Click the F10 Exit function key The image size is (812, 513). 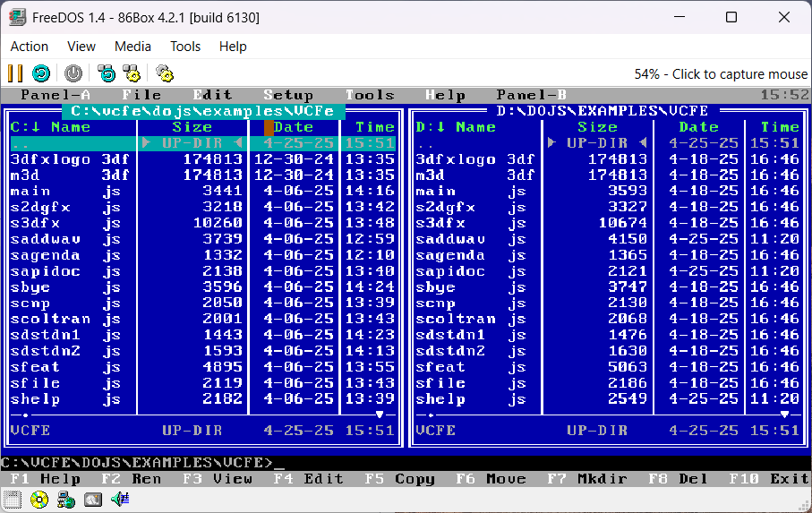[769, 479]
